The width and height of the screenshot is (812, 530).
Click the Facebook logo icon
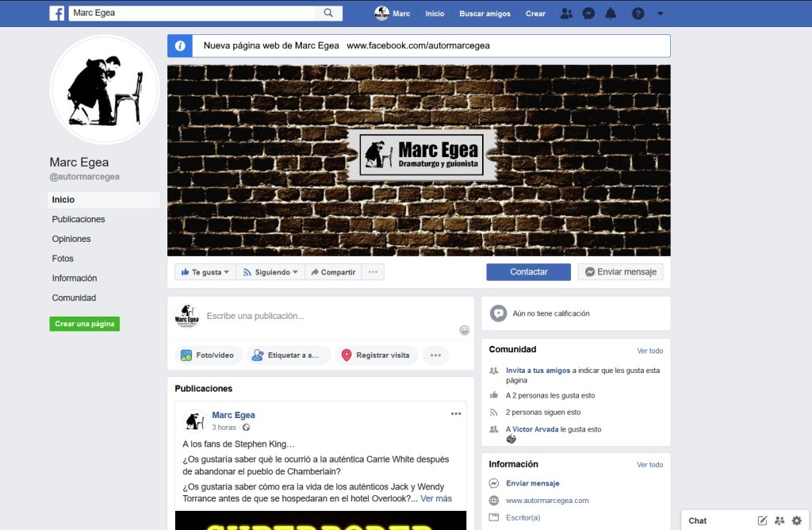pyautogui.click(x=57, y=13)
